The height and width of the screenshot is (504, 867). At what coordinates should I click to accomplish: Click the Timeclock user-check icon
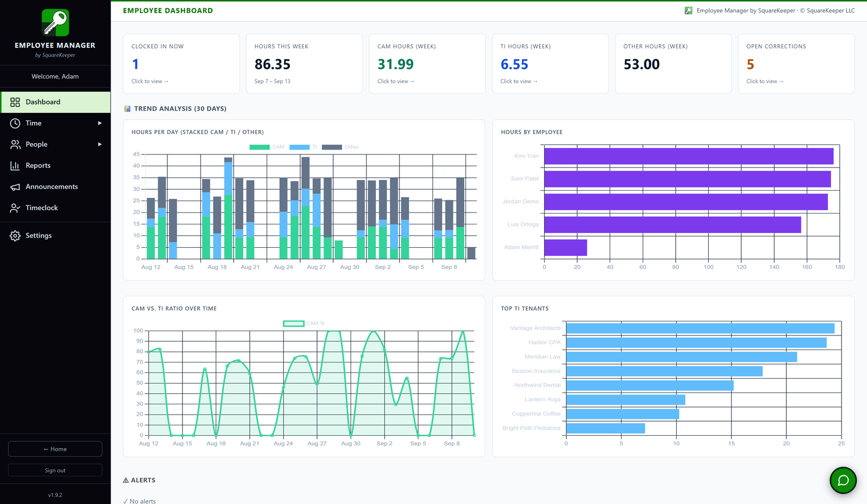tap(15, 208)
